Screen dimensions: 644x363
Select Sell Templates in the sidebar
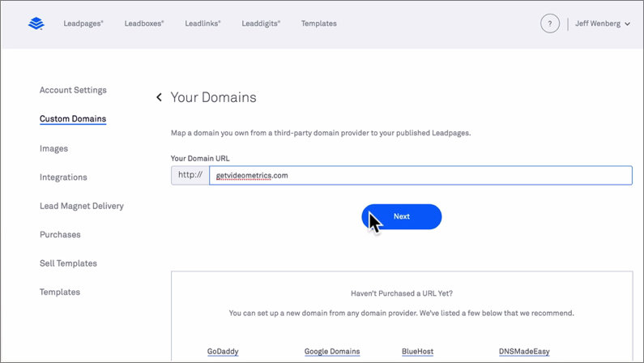[x=68, y=263]
